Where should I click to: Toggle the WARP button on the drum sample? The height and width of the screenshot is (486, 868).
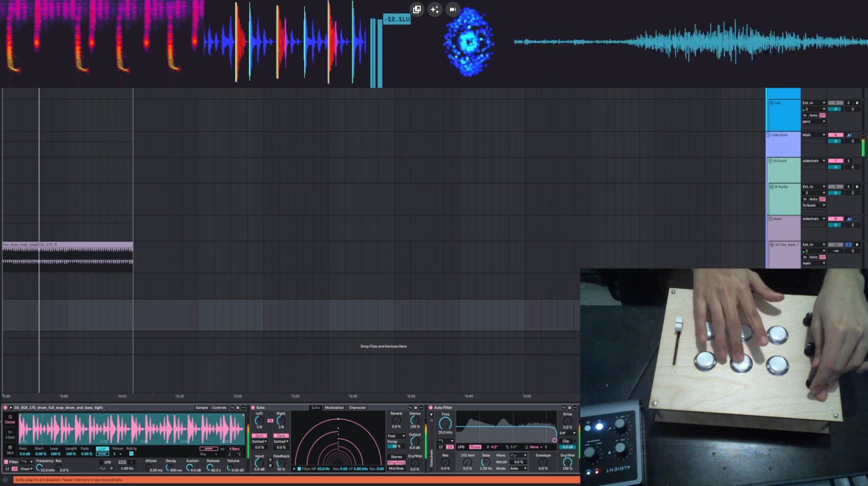208,449
